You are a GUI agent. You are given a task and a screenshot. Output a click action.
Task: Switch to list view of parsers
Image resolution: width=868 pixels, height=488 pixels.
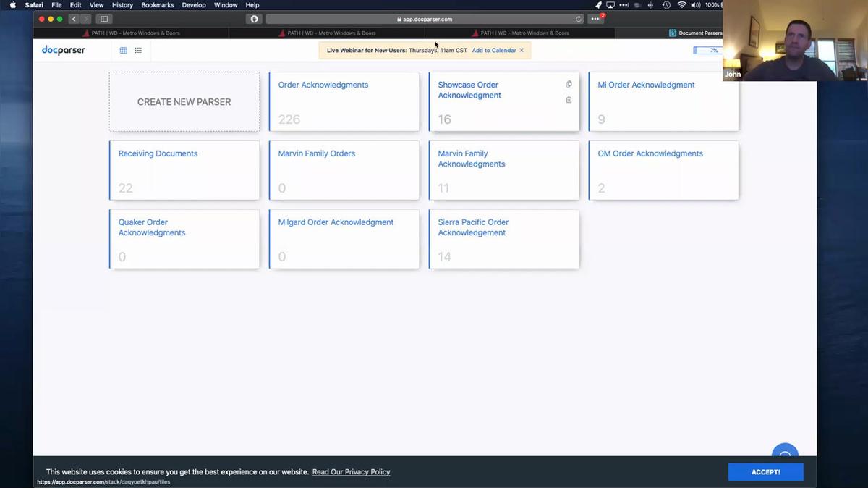[x=138, y=51]
